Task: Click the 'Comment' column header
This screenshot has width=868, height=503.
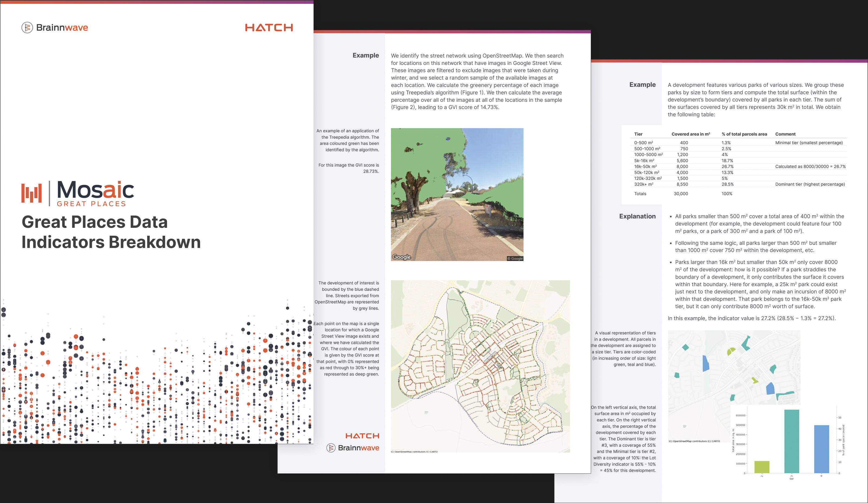Action: pos(785,134)
